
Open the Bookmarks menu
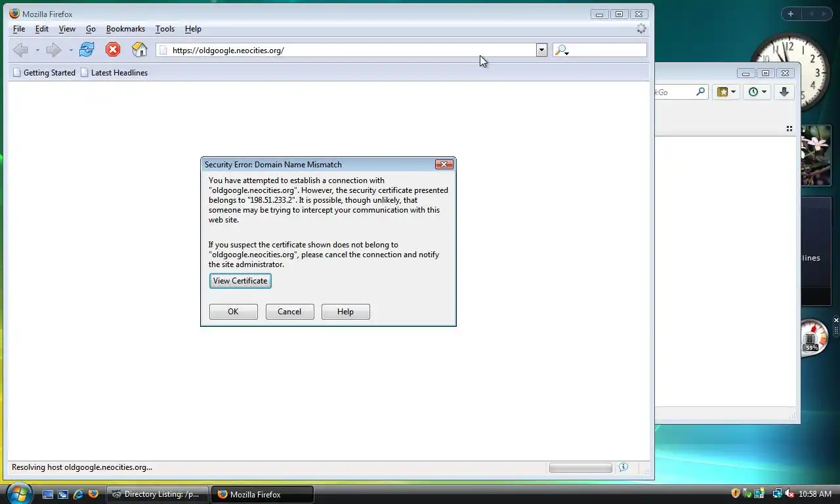pyautogui.click(x=125, y=29)
